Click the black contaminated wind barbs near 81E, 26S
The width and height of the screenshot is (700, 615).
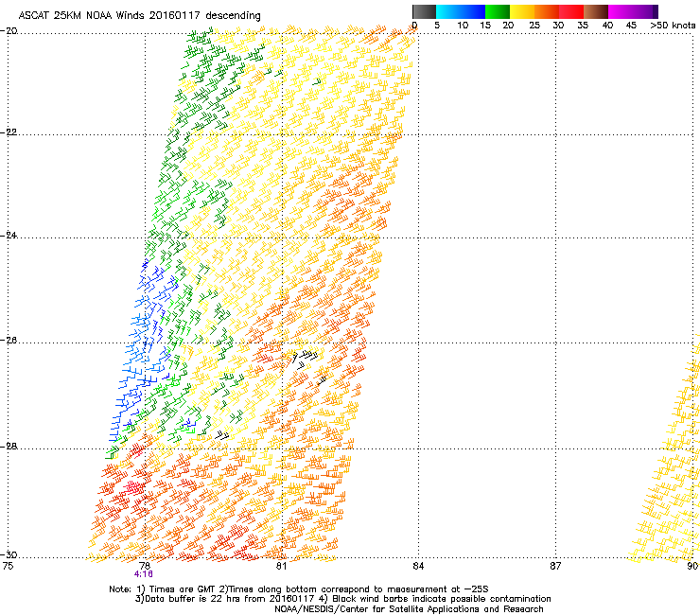pos(306,359)
